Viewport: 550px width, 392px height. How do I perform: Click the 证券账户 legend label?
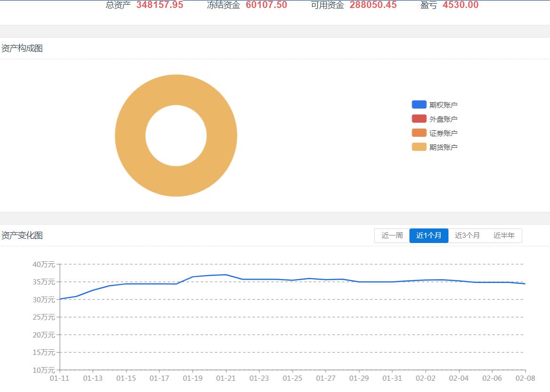(443, 133)
